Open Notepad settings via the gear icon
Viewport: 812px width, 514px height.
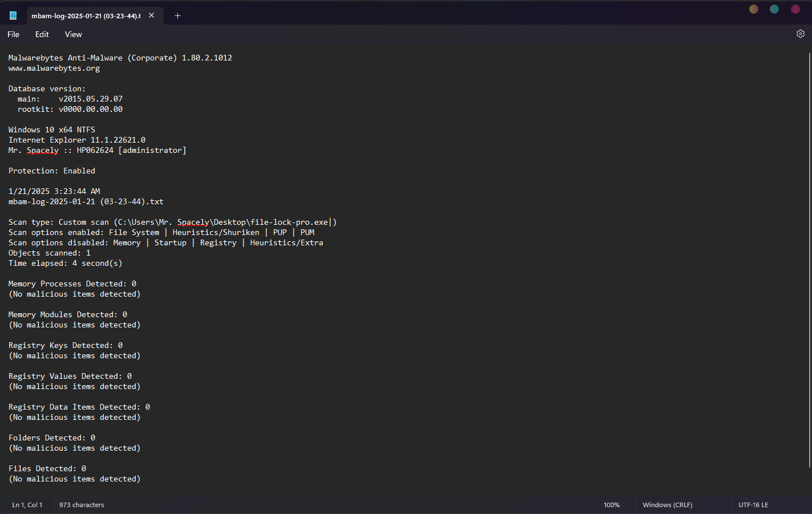(801, 34)
